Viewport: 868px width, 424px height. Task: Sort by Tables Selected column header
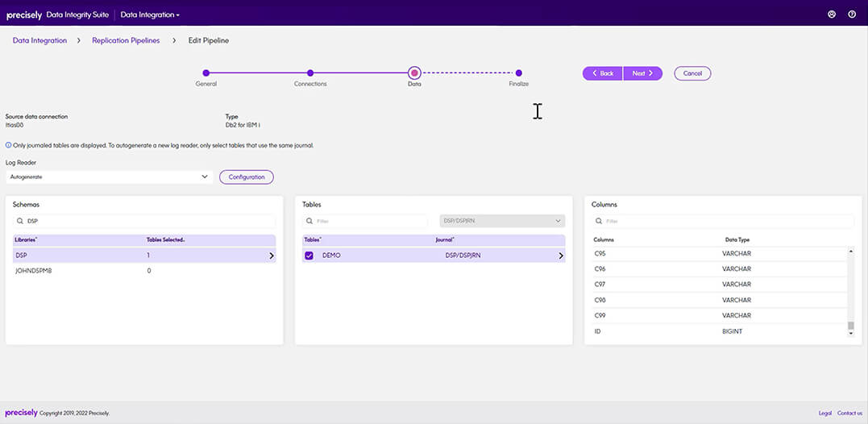(165, 239)
